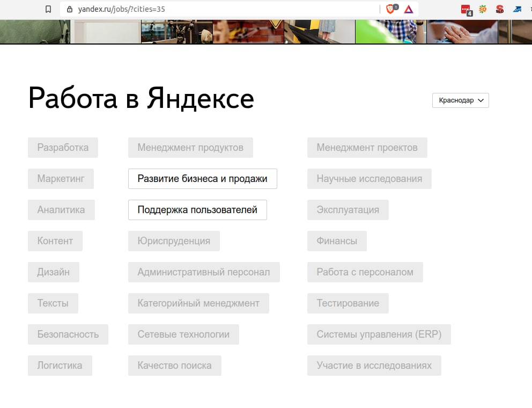Click the Дизайн category button
Image resolution: width=532 pixels, height=408 pixels.
pyautogui.click(x=53, y=272)
